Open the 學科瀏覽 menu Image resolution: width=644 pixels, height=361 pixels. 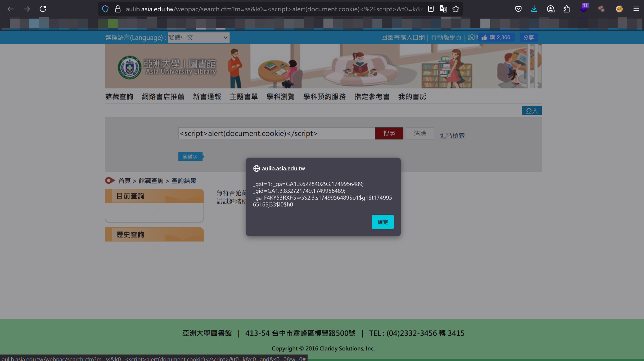pyautogui.click(x=280, y=97)
